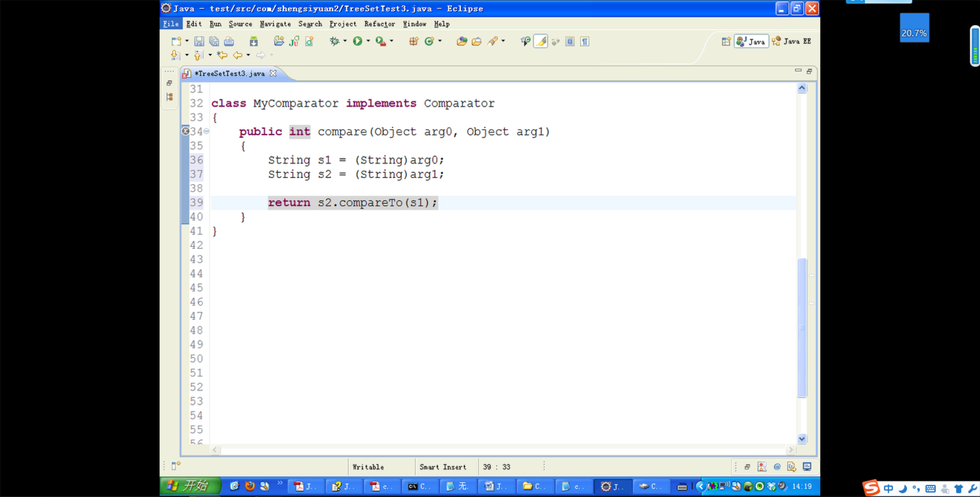
Task: Open the External Tools dropdown arrow
Action: (392, 41)
